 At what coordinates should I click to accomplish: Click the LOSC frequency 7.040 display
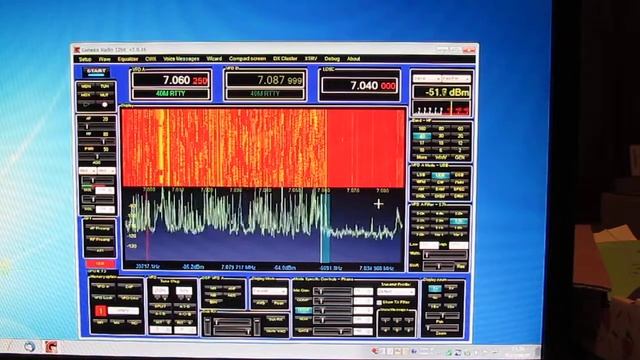pos(360,85)
